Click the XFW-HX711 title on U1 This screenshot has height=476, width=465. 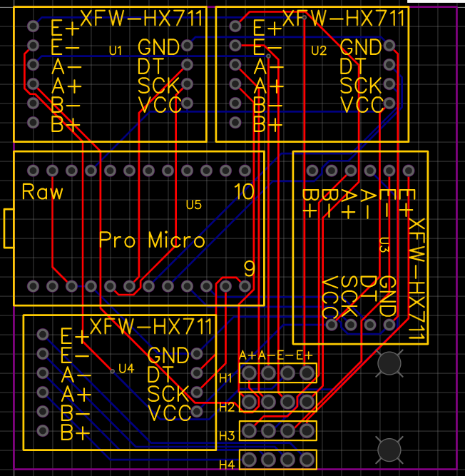pyautogui.click(x=141, y=19)
